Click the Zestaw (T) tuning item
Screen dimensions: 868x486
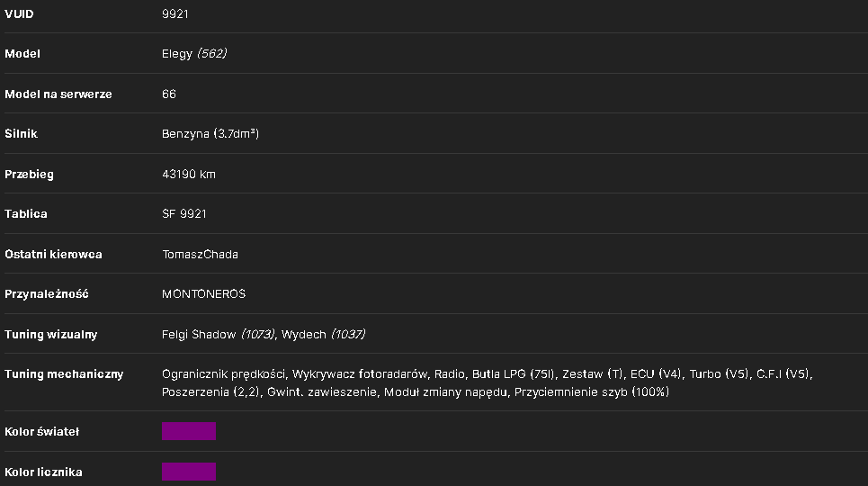[593, 374]
